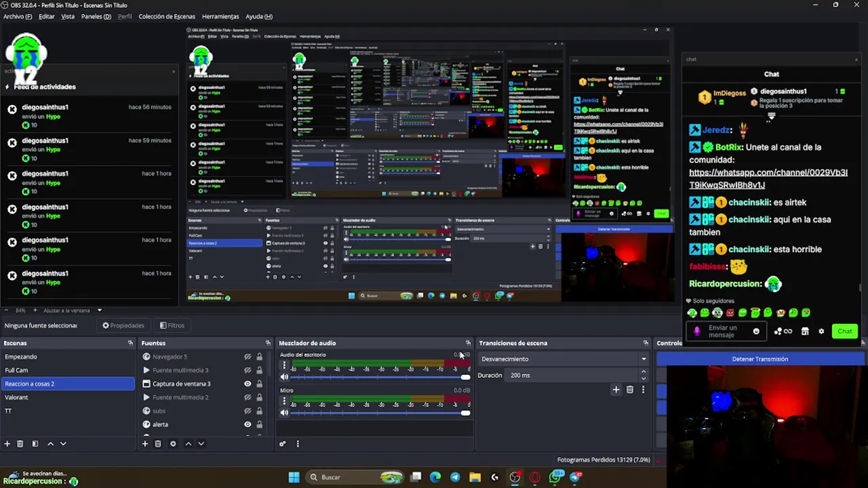This screenshot has height=488, width=868.
Task: Remove transition with trash icon
Action: point(630,390)
